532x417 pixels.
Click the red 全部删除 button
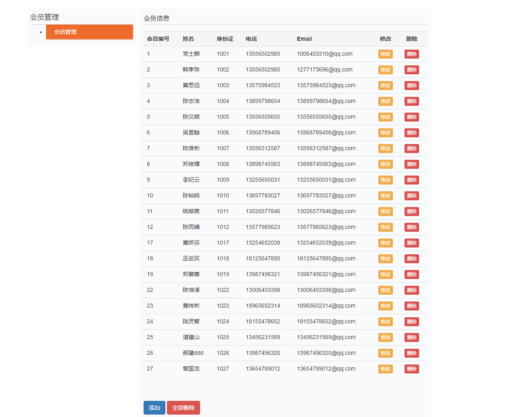point(183,408)
